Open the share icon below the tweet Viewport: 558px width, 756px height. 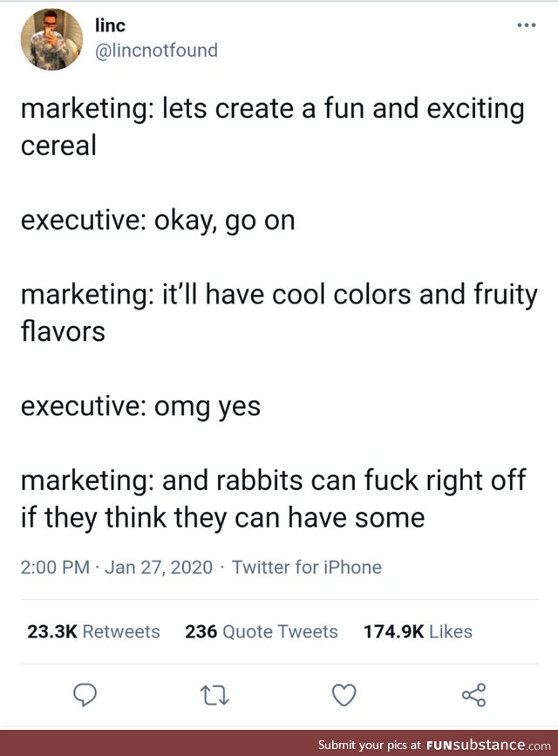pos(473,694)
